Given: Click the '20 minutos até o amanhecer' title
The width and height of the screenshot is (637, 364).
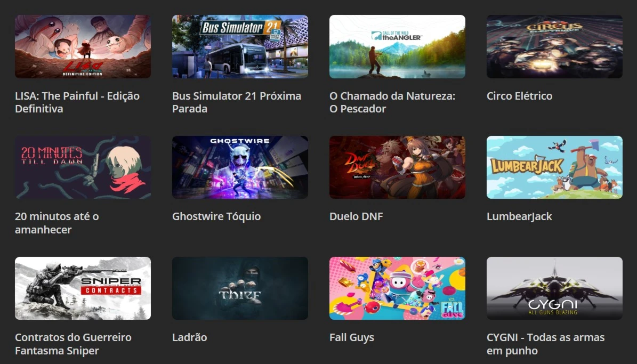Looking at the screenshot, I should click(57, 223).
